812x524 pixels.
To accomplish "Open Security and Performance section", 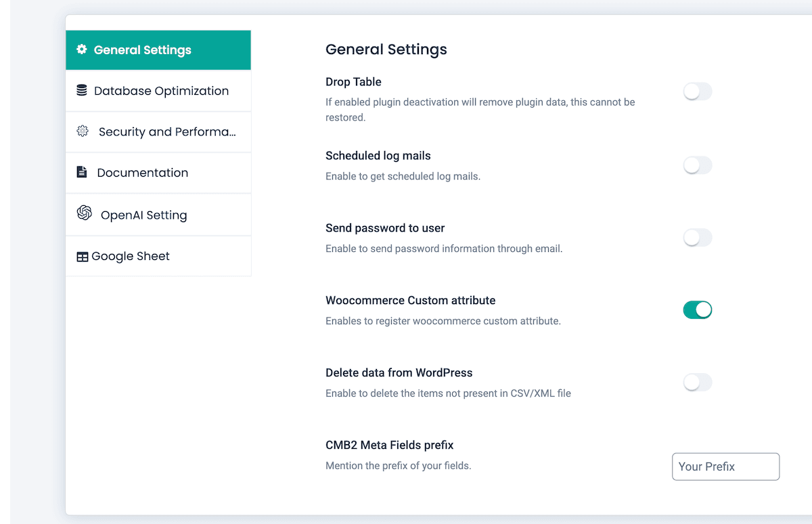I will (x=158, y=132).
